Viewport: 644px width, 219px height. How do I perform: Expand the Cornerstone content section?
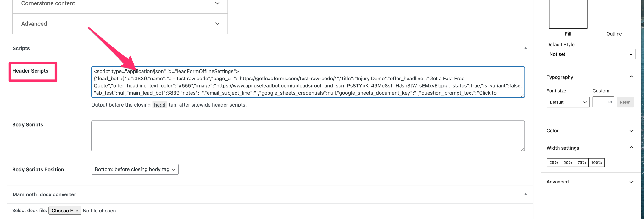click(x=217, y=3)
